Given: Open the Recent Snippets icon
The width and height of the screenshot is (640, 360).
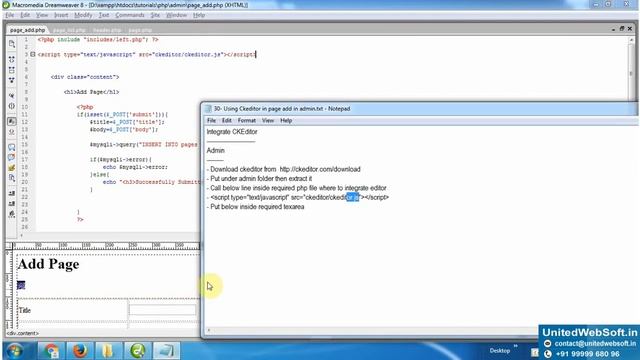Looking at the screenshot, I should coord(12,178).
